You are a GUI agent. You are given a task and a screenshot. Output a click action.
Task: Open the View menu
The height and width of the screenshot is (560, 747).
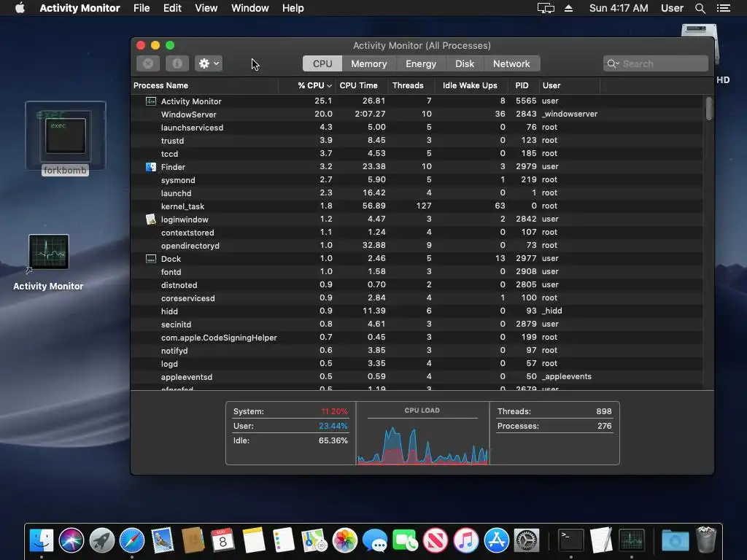pyautogui.click(x=206, y=8)
